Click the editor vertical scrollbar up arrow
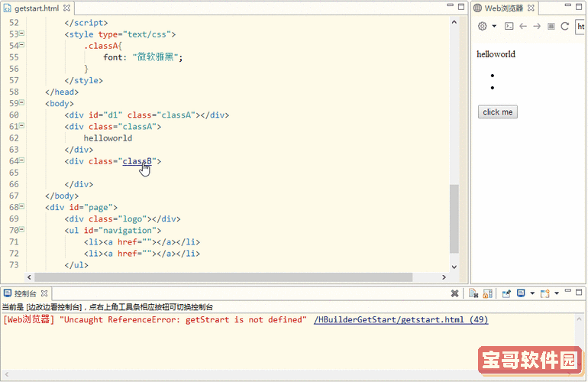 pos(454,22)
